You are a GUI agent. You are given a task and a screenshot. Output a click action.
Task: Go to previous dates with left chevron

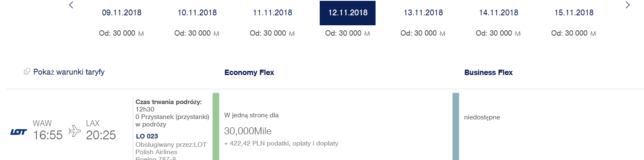point(71,5)
